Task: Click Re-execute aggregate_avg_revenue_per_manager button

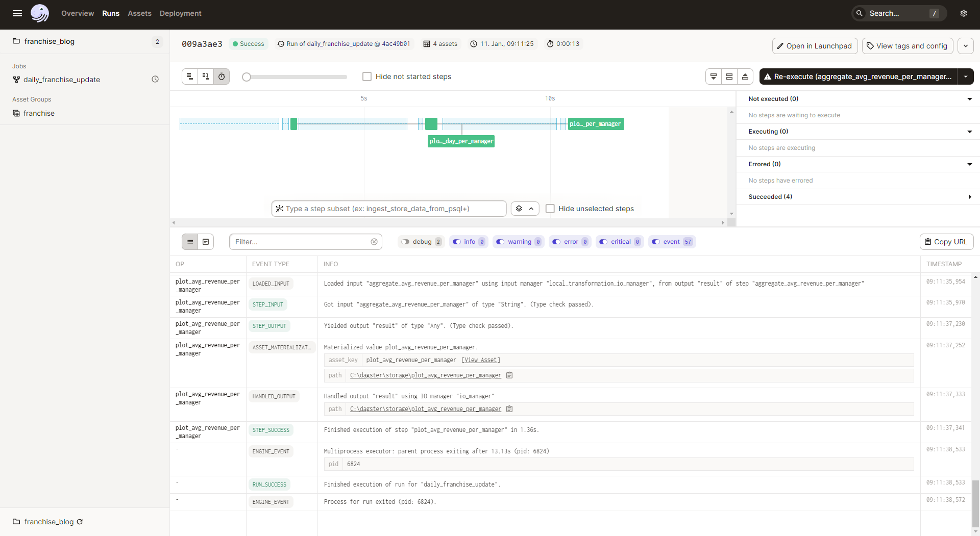Action: (x=858, y=76)
